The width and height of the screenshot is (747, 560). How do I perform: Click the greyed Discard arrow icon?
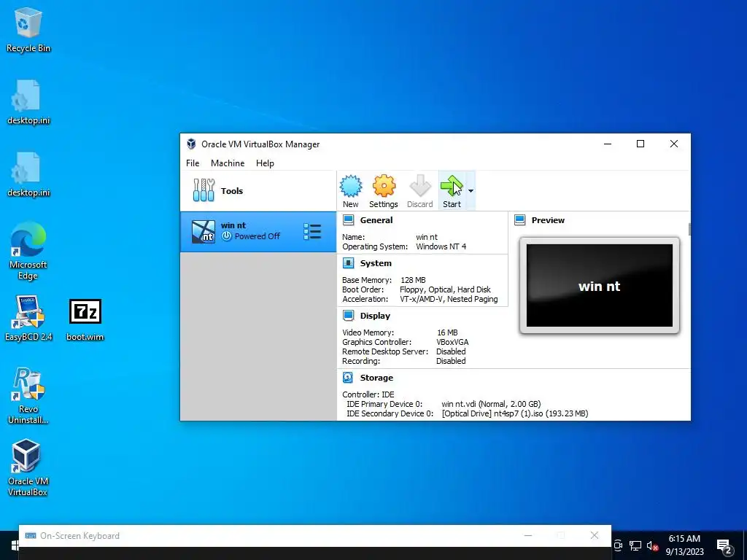click(x=419, y=186)
